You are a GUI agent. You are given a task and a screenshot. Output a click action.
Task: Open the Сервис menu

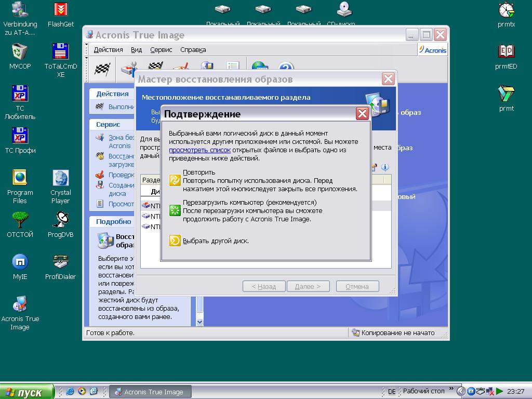[161, 49]
